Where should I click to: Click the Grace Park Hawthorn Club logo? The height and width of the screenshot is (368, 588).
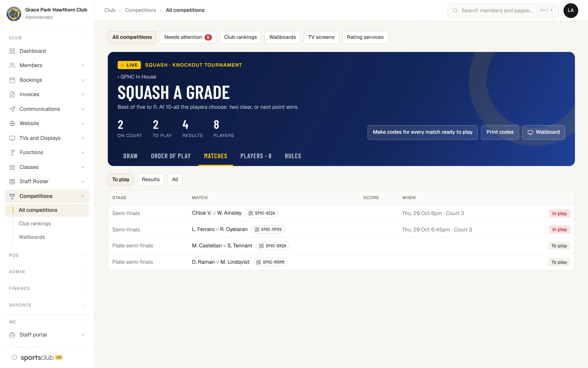14,14
